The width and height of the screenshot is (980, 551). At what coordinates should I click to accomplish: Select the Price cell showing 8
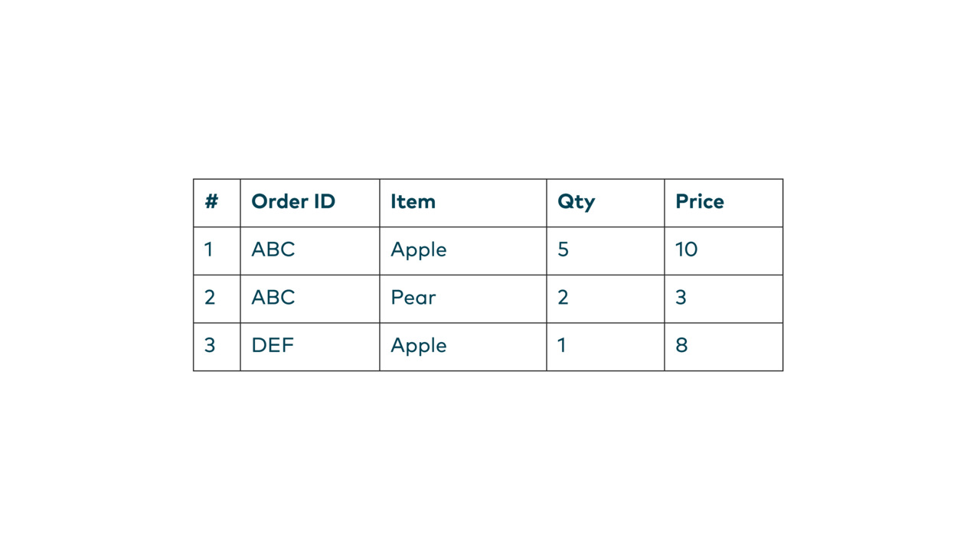point(723,347)
